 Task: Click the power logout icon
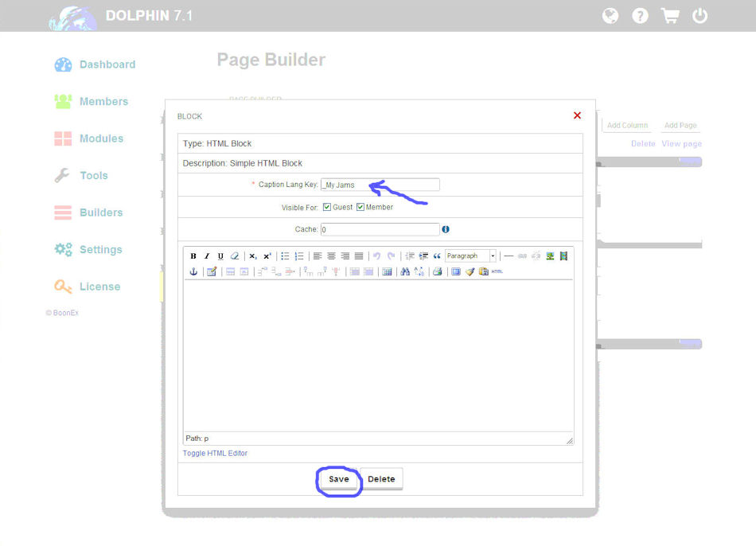coord(699,16)
